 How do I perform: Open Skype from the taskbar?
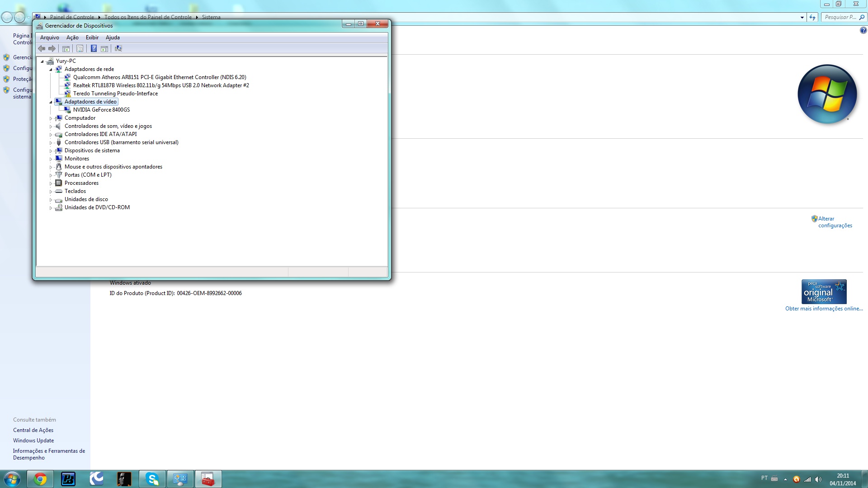(x=152, y=479)
